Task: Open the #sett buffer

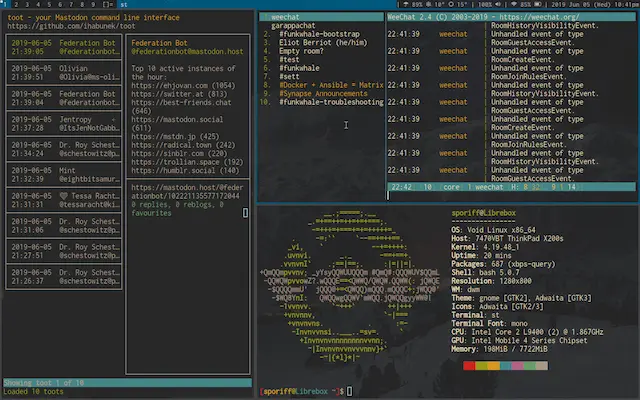Action: (x=289, y=77)
